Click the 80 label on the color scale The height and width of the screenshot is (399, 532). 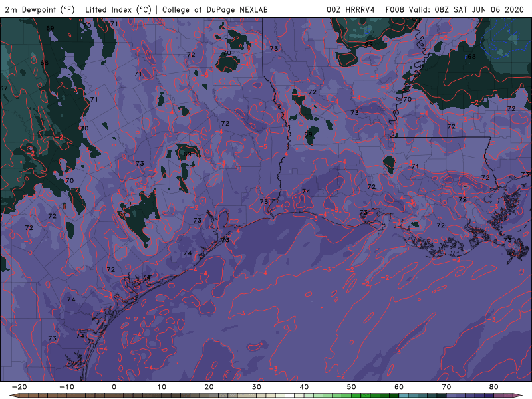pyautogui.click(x=494, y=387)
